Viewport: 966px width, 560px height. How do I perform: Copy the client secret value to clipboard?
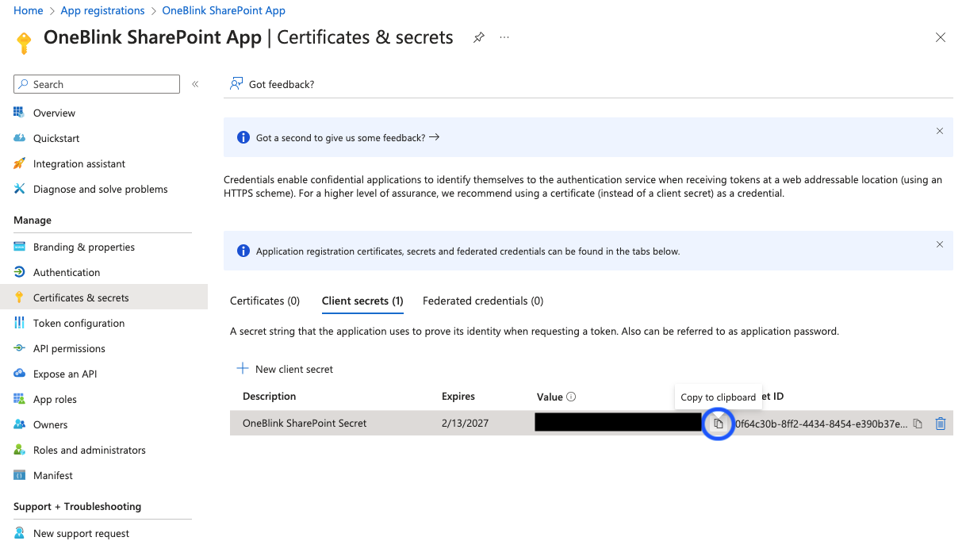(719, 424)
